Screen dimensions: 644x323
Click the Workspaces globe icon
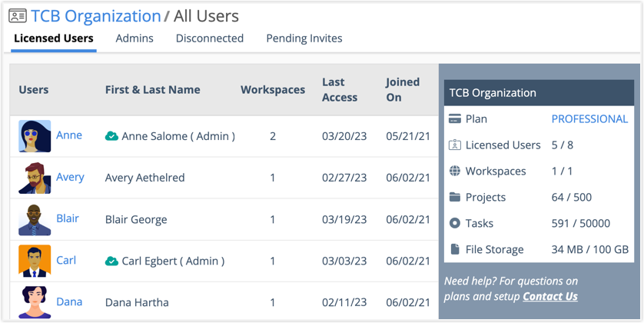(455, 171)
